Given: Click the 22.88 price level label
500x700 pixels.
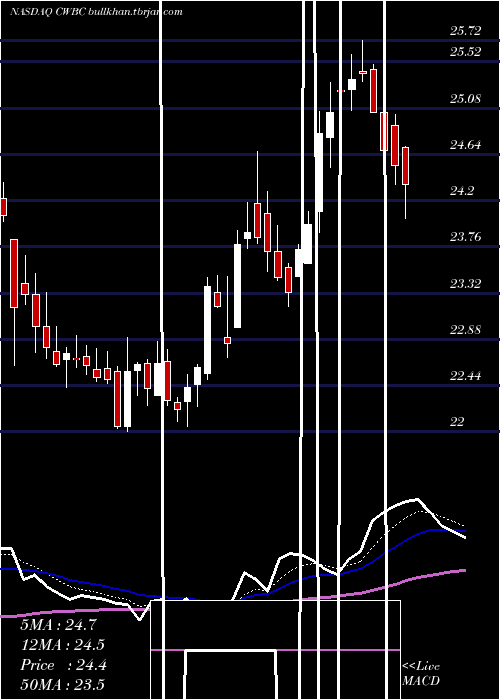Looking at the screenshot, I should pyautogui.click(x=466, y=329).
